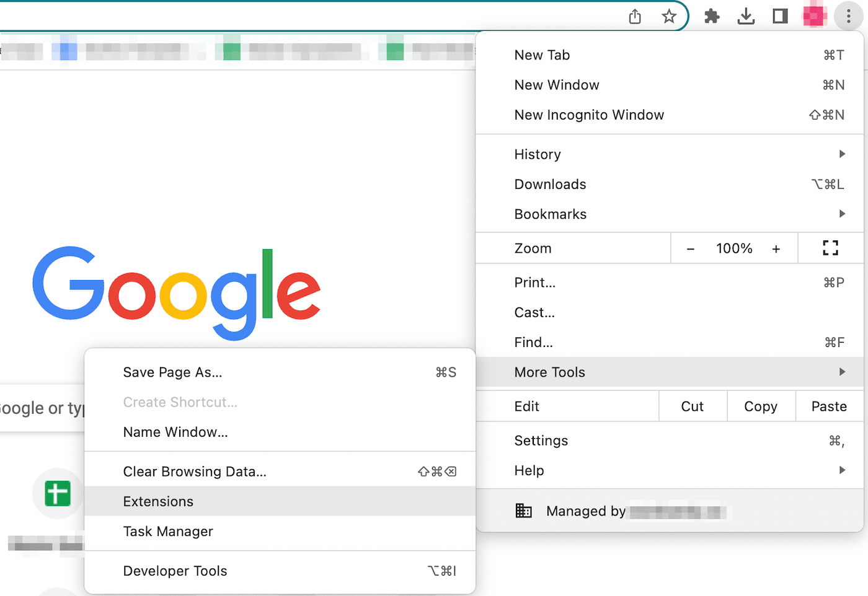Expand the History submenu arrow
This screenshot has height=596, width=868.
tap(841, 154)
